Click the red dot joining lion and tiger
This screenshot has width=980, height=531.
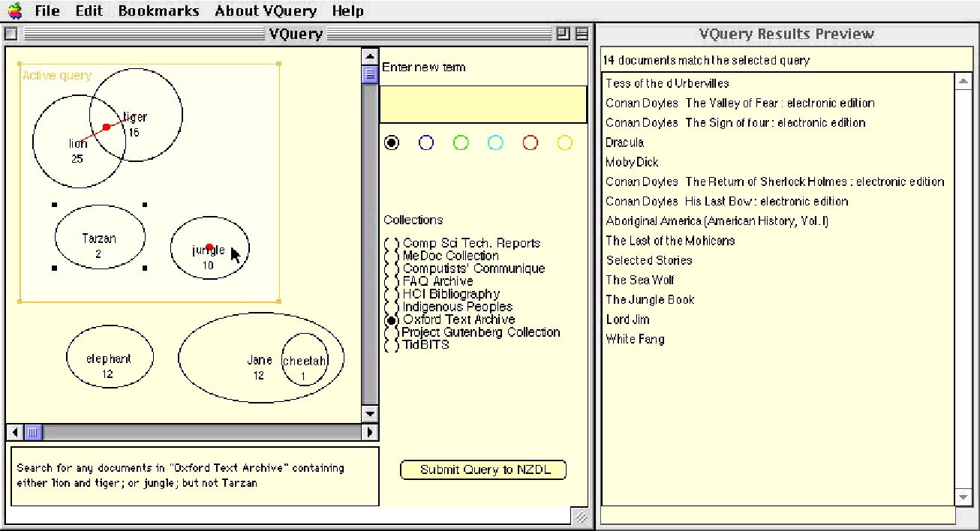[107, 127]
